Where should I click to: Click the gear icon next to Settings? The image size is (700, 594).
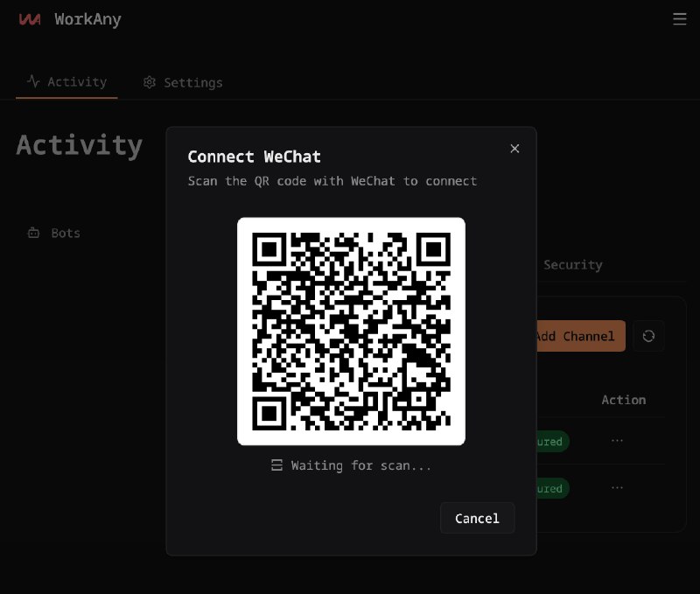click(148, 82)
